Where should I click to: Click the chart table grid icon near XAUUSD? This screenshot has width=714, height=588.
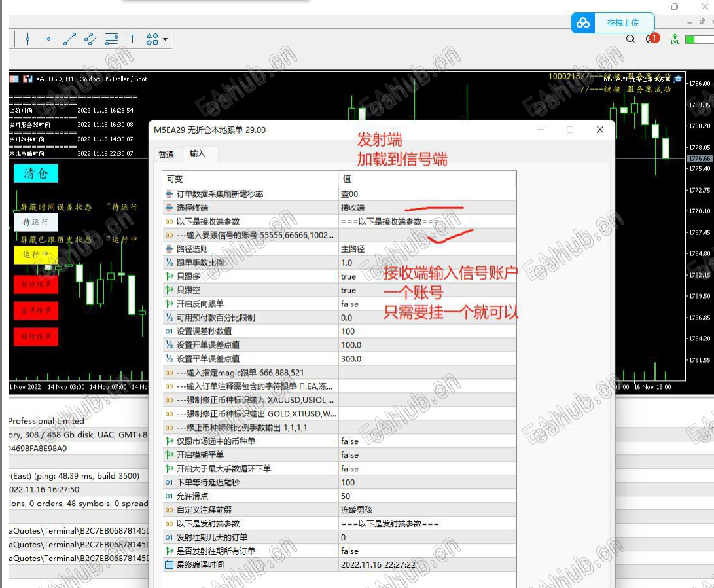[x=14, y=79]
